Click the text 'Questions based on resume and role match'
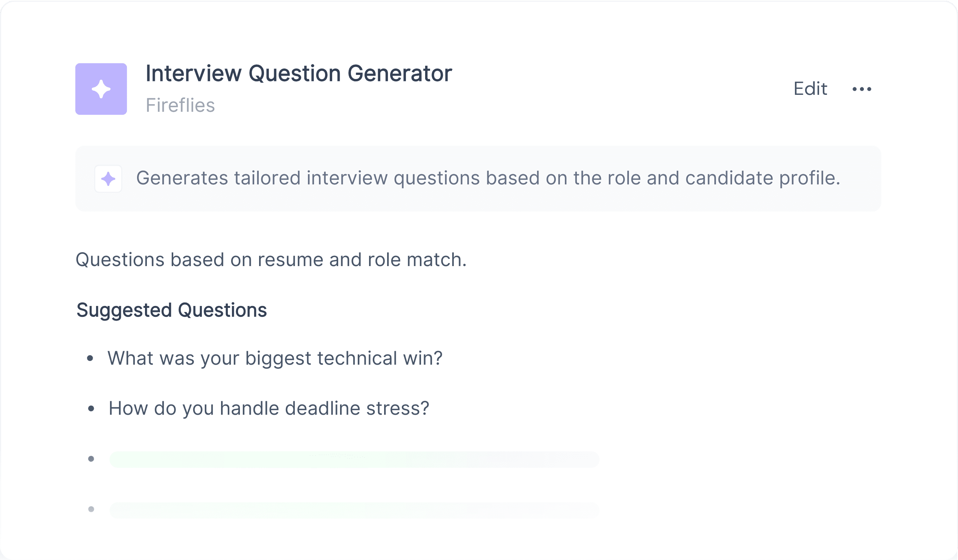The image size is (958, 560). [271, 260]
